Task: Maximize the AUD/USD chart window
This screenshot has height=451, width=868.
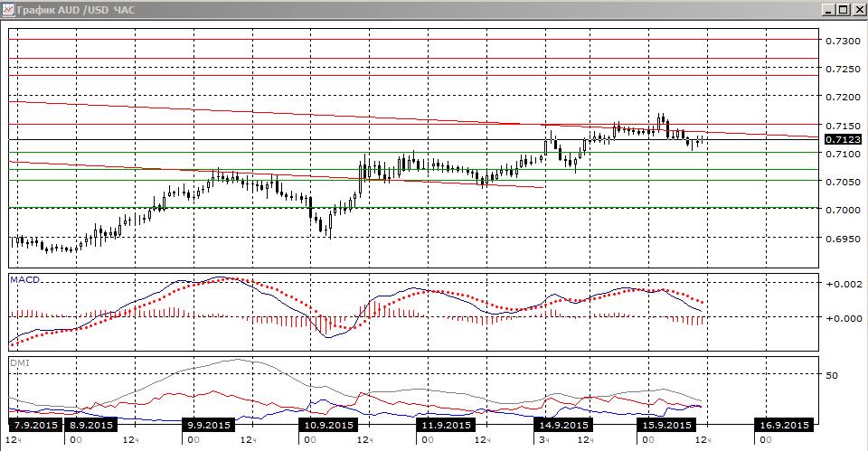Action: click(843, 9)
